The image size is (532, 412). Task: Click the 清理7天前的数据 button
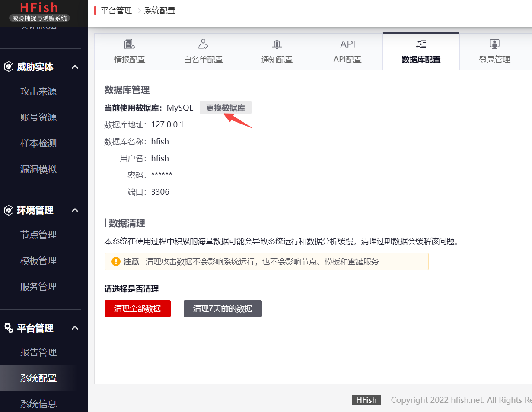click(223, 308)
